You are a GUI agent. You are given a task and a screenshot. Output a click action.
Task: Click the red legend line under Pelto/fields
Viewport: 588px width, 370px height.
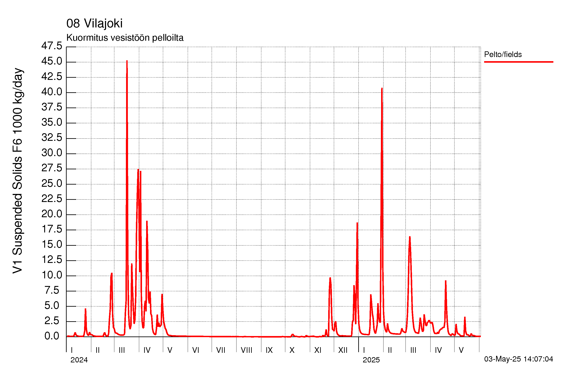(x=518, y=62)
